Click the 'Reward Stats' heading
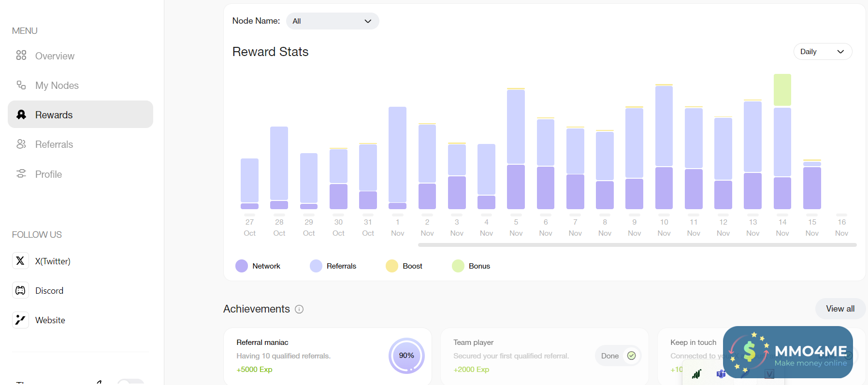Image resolution: width=868 pixels, height=385 pixels. (270, 52)
